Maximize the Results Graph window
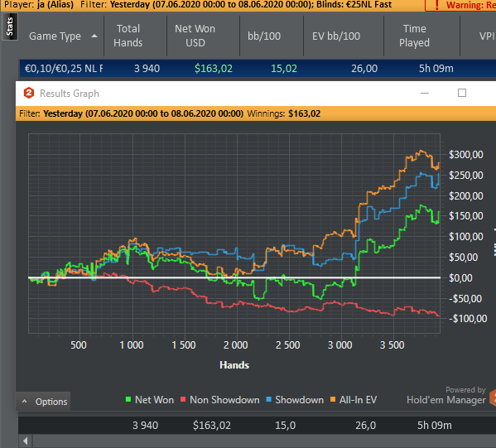The height and width of the screenshot is (448, 496). tap(462, 93)
